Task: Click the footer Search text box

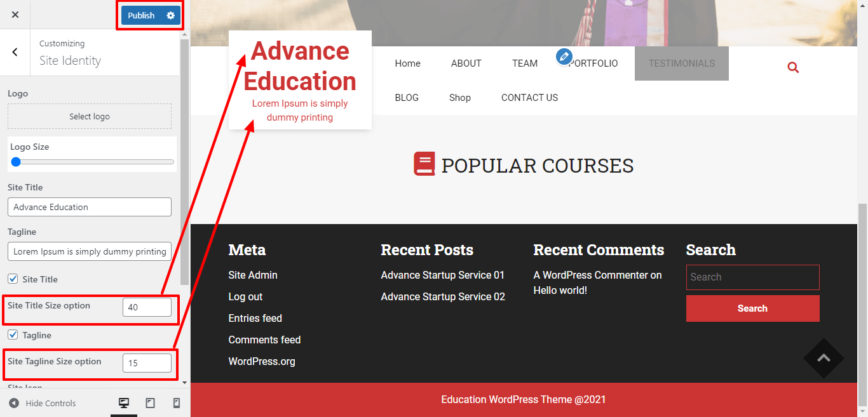Action: tap(752, 277)
